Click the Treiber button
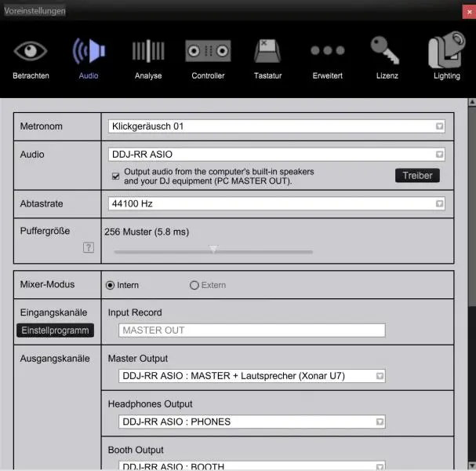Image resolution: width=476 pixels, height=471 pixels. pos(417,176)
